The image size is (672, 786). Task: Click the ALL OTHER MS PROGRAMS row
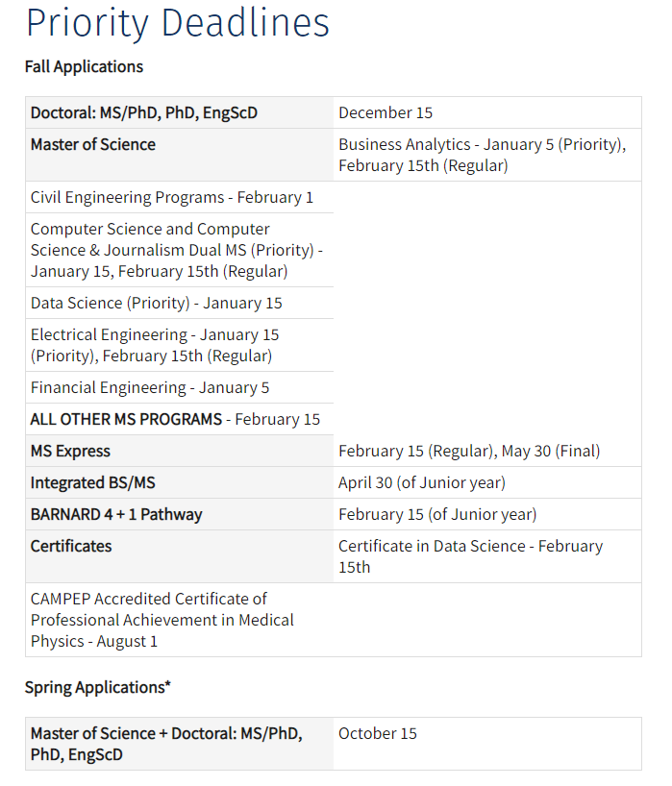[x=175, y=420]
